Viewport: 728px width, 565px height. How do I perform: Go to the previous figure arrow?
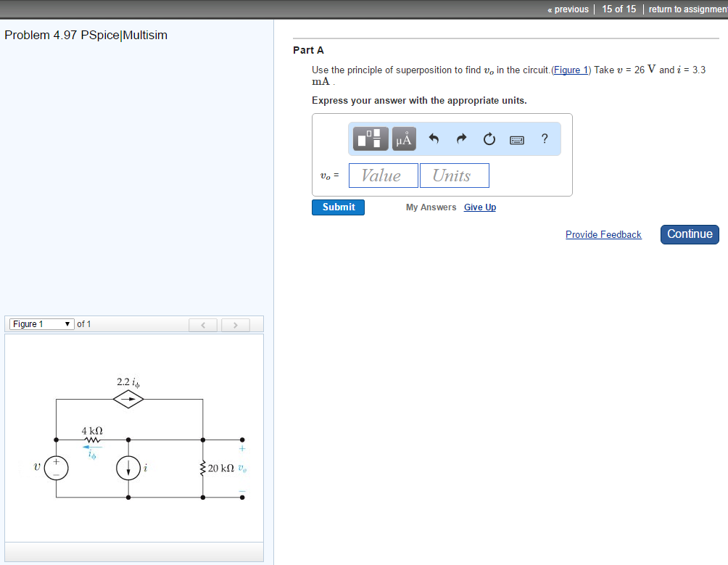[x=203, y=325]
